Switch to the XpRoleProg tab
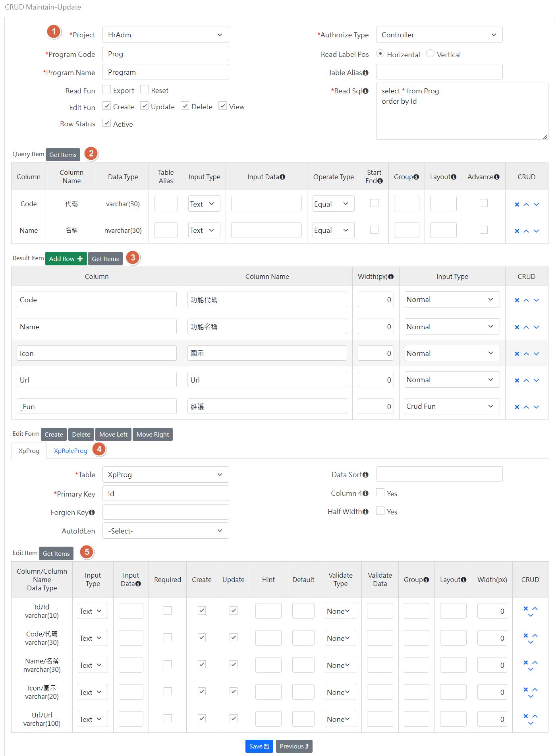558x756 pixels. click(x=70, y=451)
